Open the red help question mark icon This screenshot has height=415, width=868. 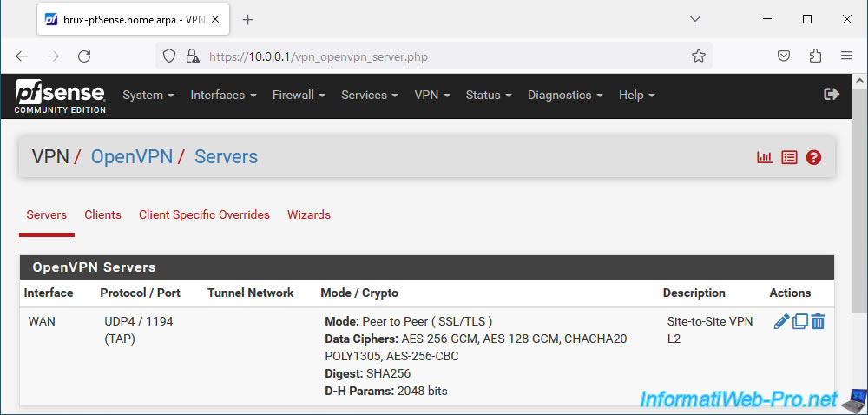point(813,158)
